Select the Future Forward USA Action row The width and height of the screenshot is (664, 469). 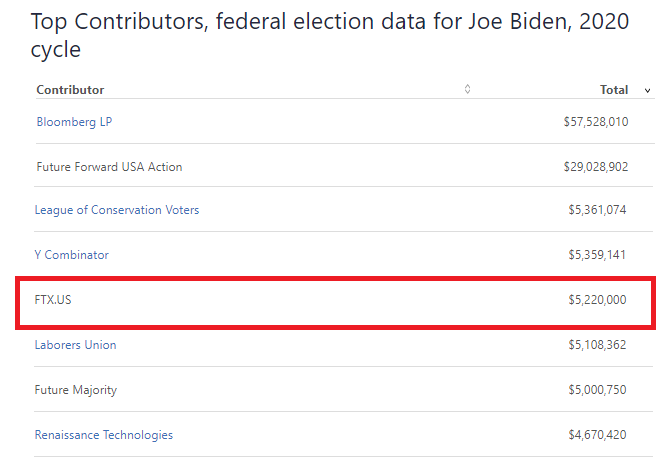109,167
